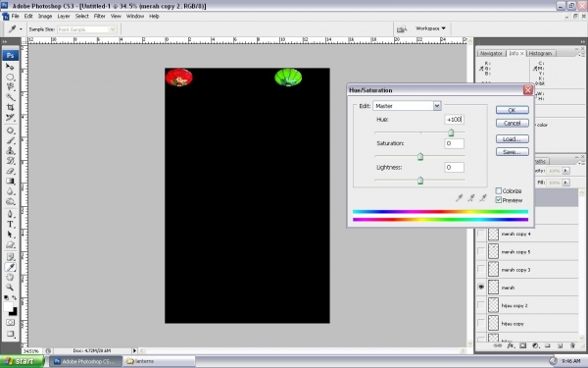Click Cancel in Hue/Saturation dialog
The width and height of the screenshot is (588, 368).
pyautogui.click(x=512, y=124)
